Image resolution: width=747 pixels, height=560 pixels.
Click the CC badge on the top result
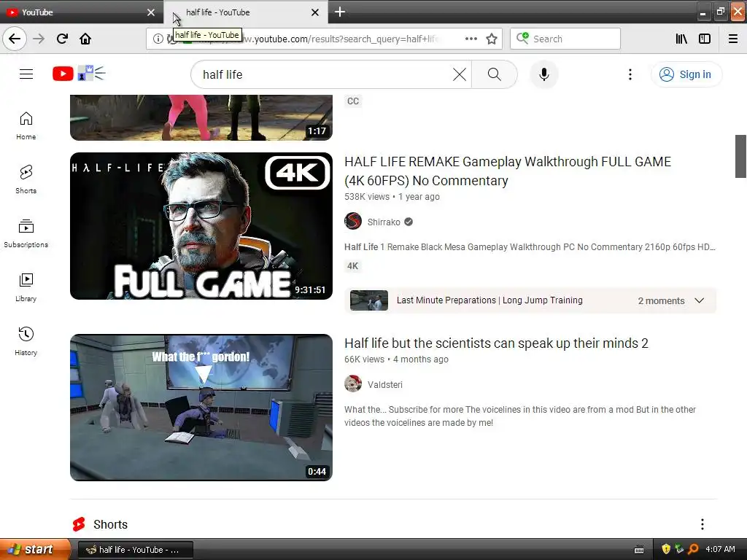coord(353,101)
